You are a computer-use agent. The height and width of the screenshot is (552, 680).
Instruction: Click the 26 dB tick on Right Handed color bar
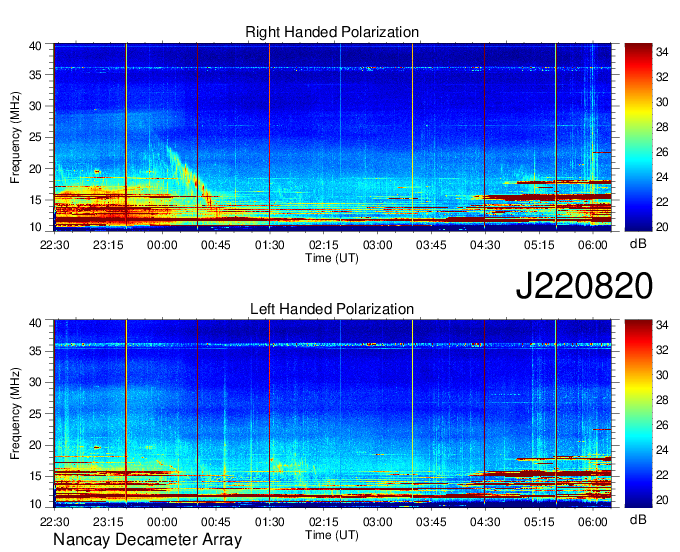tap(662, 152)
